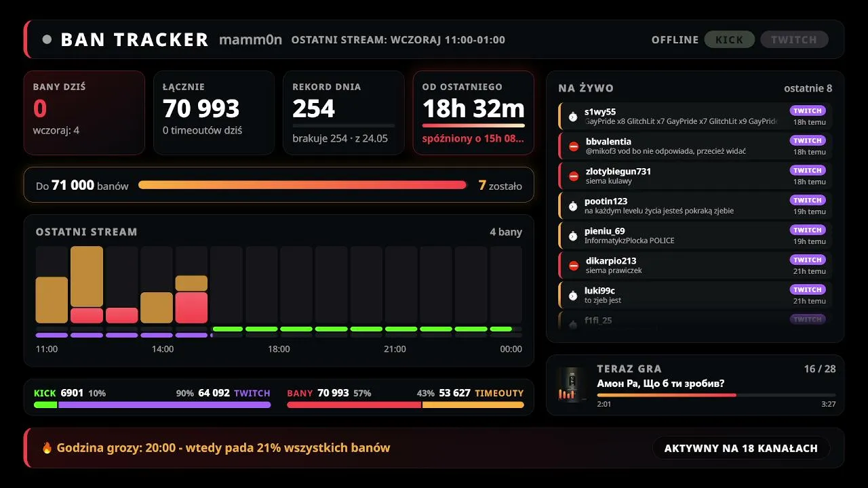Click the 'ostatnie 8' label in NA ŻYWO
This screenshot has height=488, width=868.
pyautogui.click(x=808, y=88)
